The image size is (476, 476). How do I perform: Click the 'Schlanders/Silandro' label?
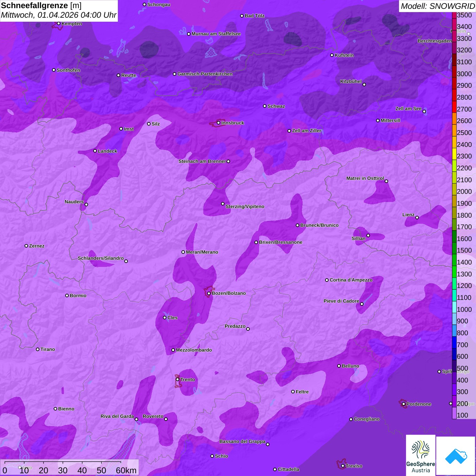[101, 258]
